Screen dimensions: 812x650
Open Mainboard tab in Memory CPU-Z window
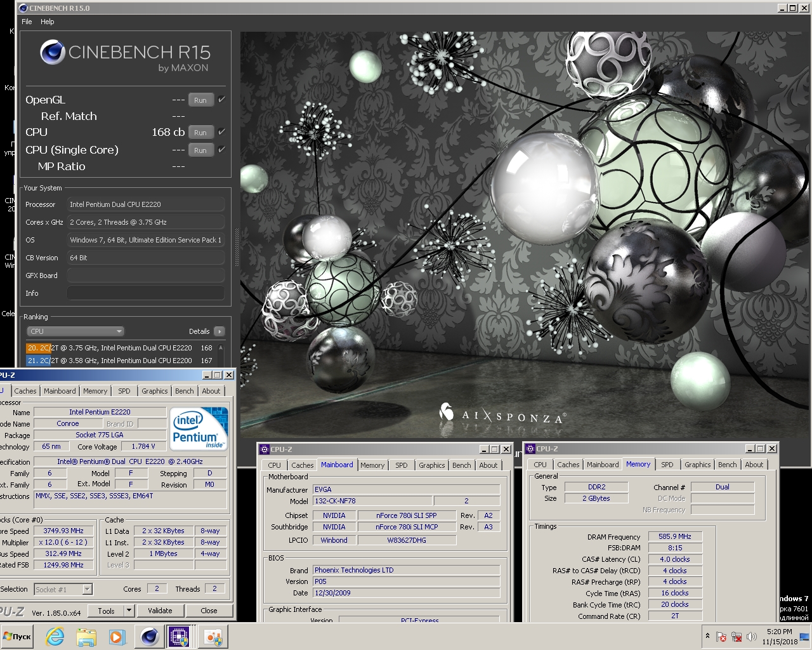(x=603, y=465)
